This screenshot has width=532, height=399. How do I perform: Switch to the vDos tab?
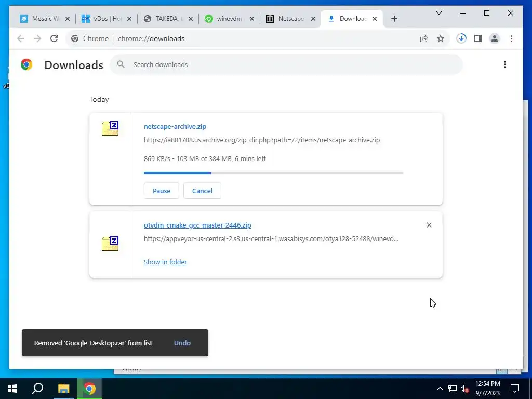point(101,19)
